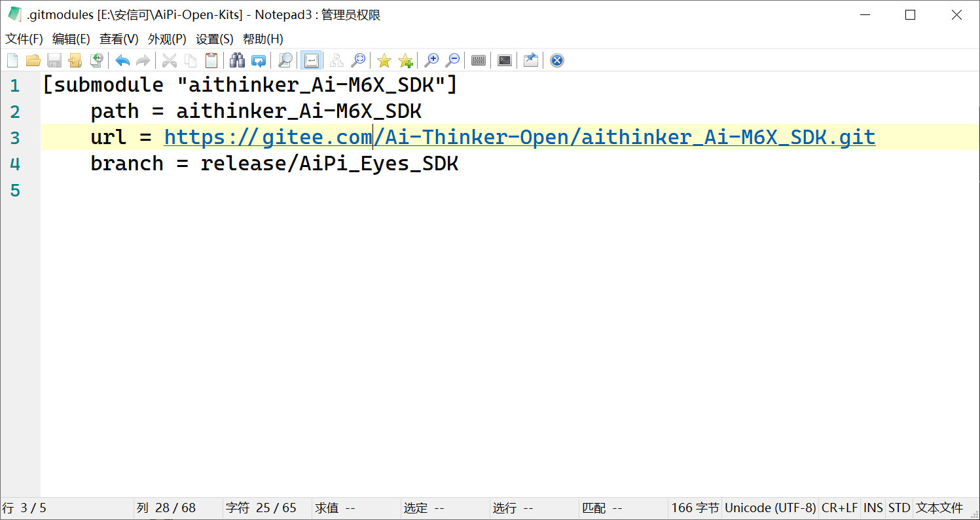Viewport: 980px width, 520px height.
Task: Click the 列 28 / 68 status bar field
Action: click(178, 508)
